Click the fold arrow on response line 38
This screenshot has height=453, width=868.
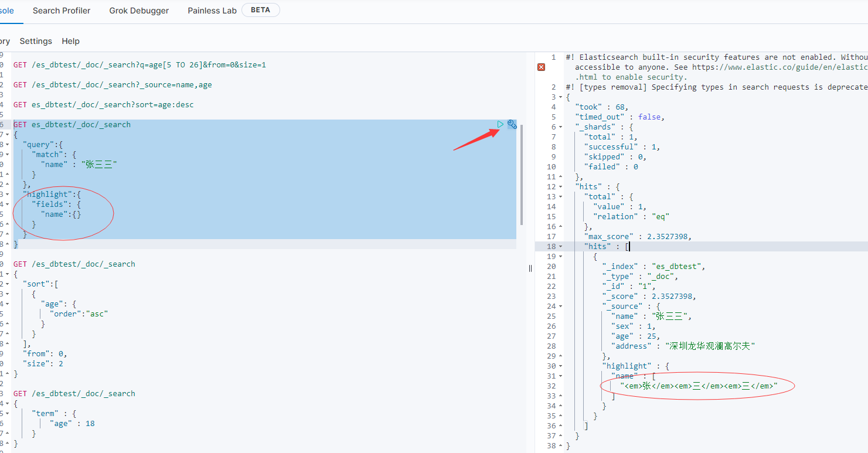(560, 446)
